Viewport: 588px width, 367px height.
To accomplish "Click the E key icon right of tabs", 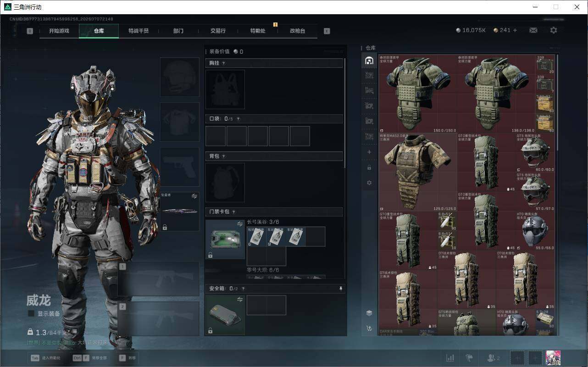I will 327,31.
